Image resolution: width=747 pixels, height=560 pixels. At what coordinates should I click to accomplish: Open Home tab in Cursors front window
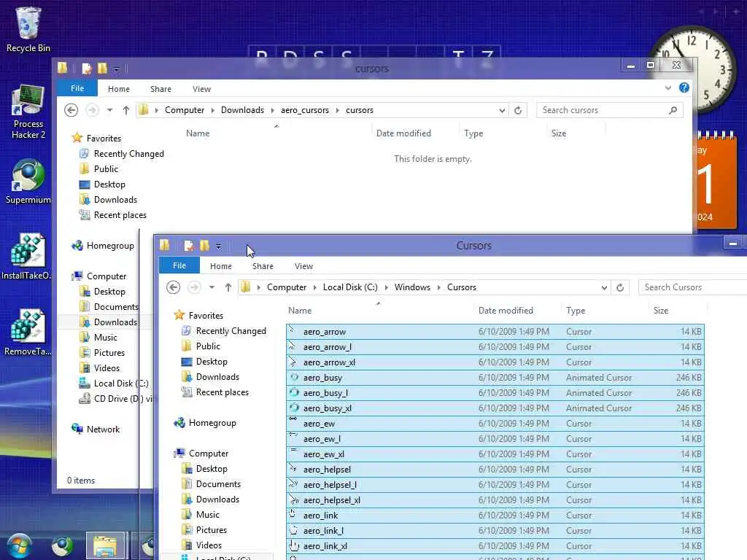point(220,265)
